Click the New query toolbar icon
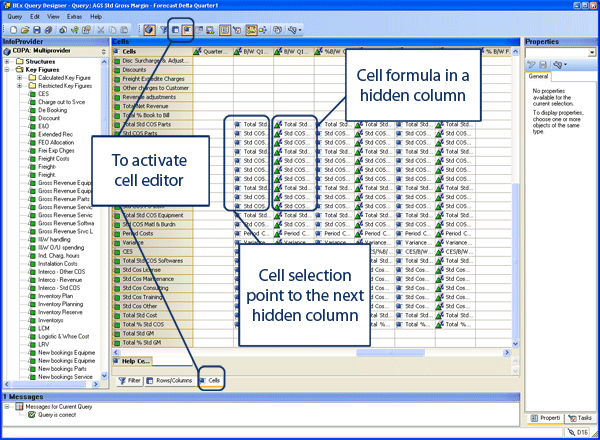Image resolution: width=600 pixels, height=440 pixels. (x=13, y=31)
